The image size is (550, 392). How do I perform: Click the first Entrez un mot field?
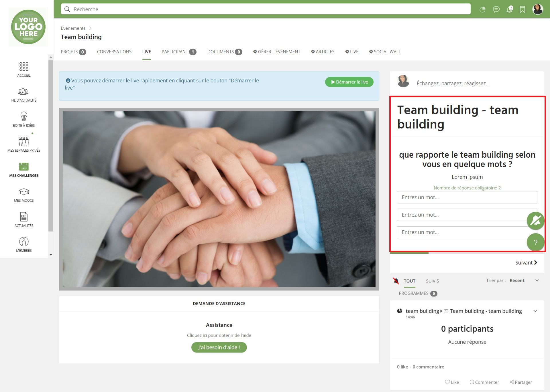pyautogui.click(x=467, y=197)
